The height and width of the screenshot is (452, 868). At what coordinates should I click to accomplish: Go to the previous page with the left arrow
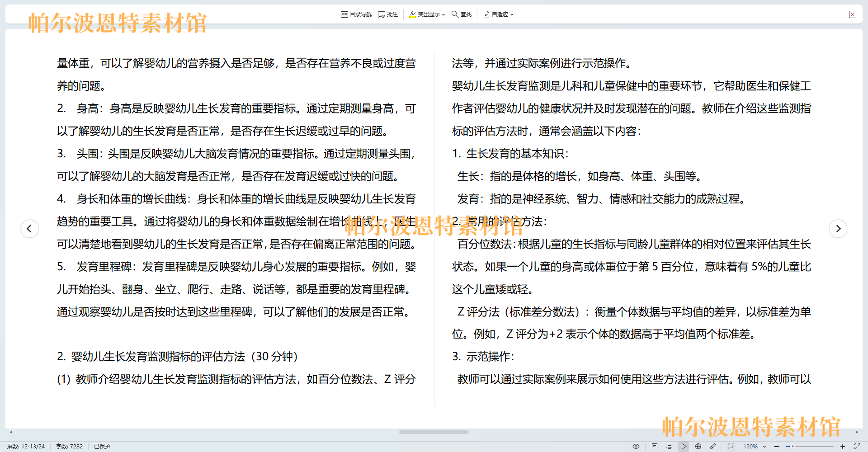pos(30,228)
